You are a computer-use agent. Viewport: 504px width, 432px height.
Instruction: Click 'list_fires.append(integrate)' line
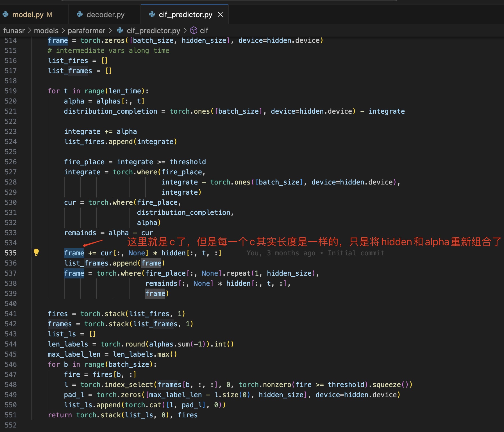point(121,142)
